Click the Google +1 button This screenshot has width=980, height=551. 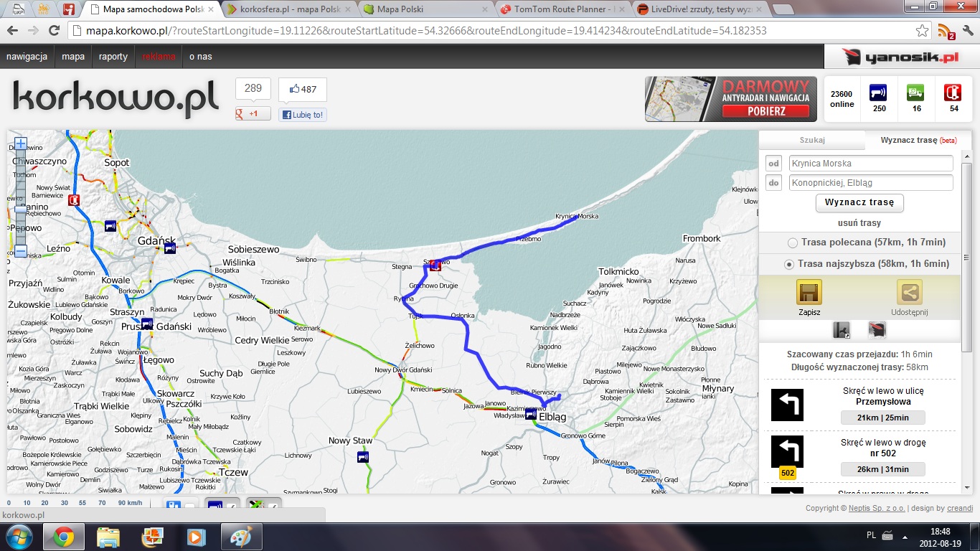[253, 113]
